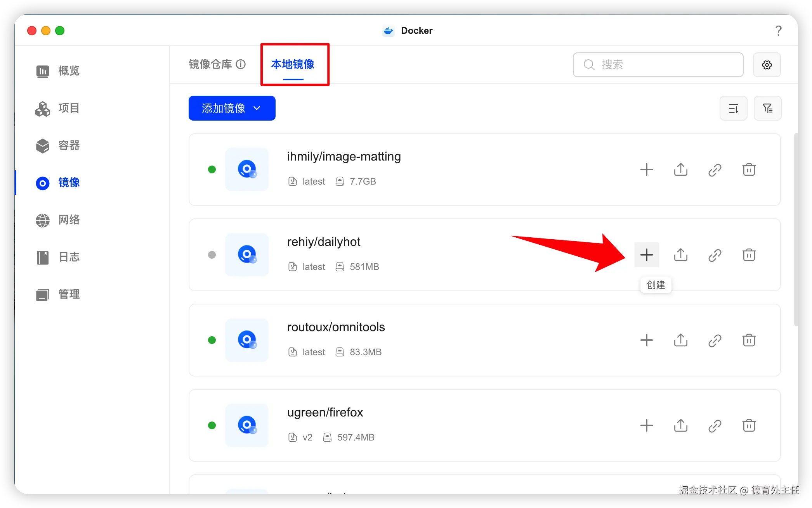The image size is (812, 508).
Task: Open the 网络 network section
Action: coord(57,220)
